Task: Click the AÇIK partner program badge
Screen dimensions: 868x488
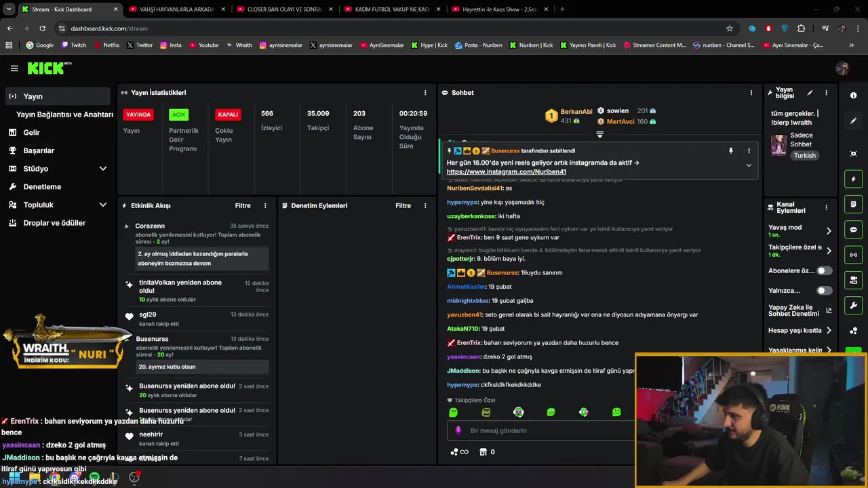Action: (178, 115)
